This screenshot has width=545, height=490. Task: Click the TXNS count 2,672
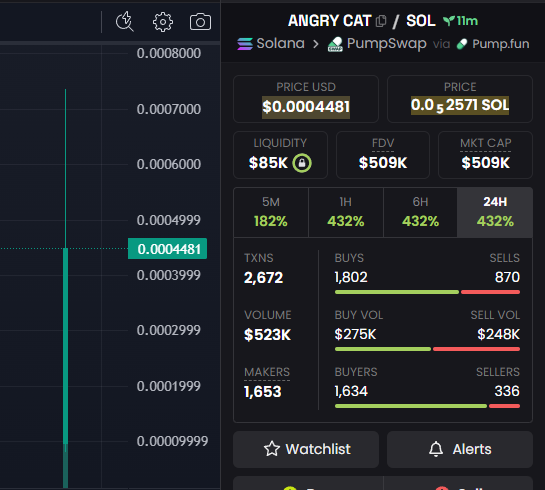(263, 277)
